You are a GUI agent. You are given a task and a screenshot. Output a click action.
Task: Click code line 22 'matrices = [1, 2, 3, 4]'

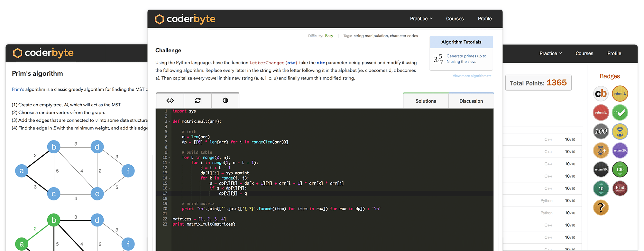click(x=199, y=219)
